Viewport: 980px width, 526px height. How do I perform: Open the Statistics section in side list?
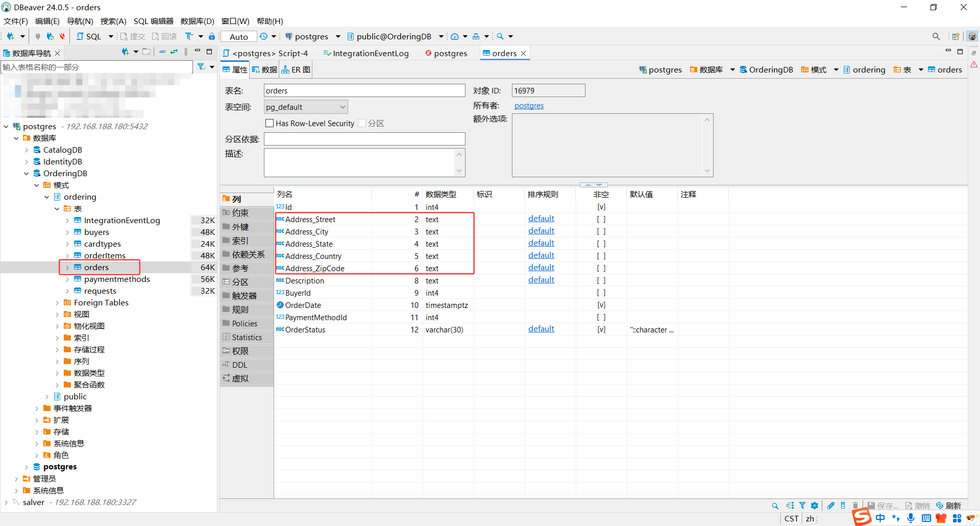click(x=247, y=337)
